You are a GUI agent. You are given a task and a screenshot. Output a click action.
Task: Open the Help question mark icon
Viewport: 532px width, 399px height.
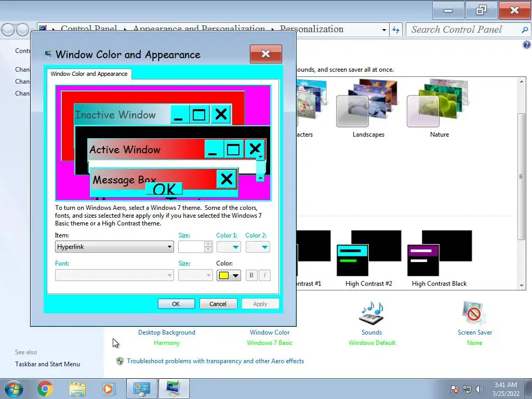(527, 45)
